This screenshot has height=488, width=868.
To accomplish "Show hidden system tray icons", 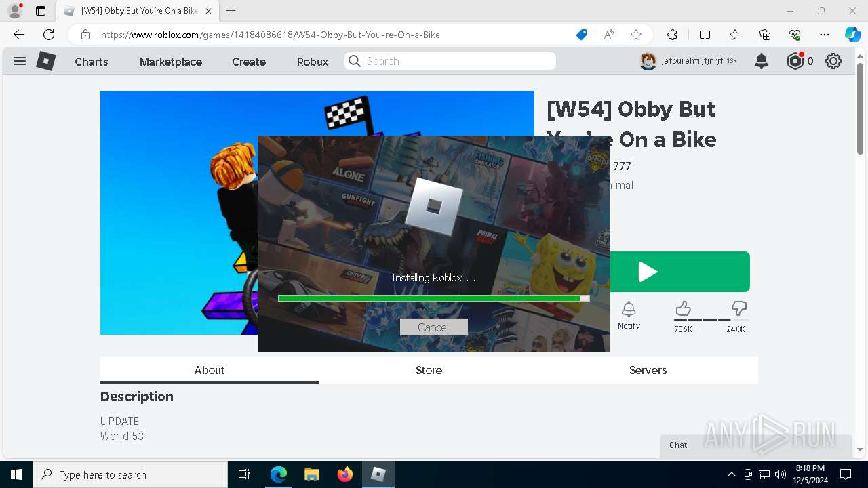I will tap(731, 474).
